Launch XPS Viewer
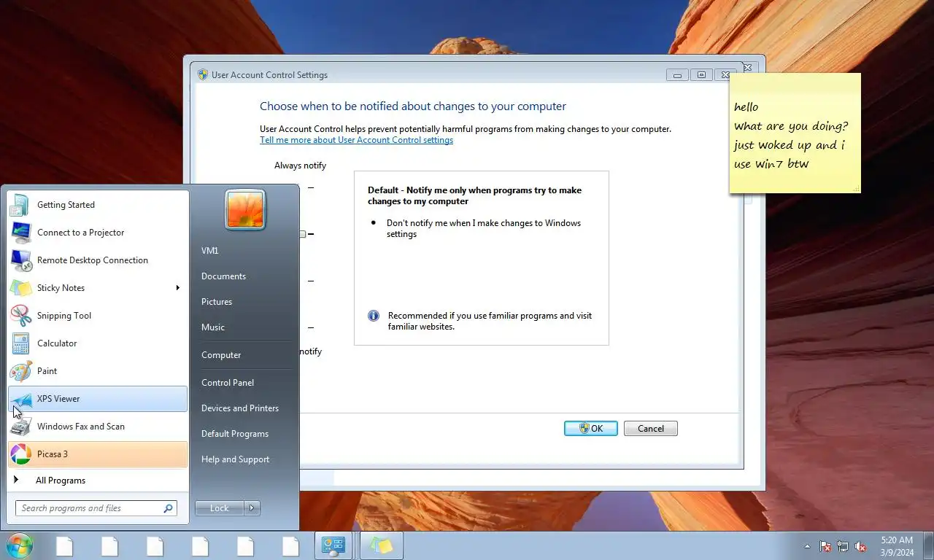 [98, 399]
